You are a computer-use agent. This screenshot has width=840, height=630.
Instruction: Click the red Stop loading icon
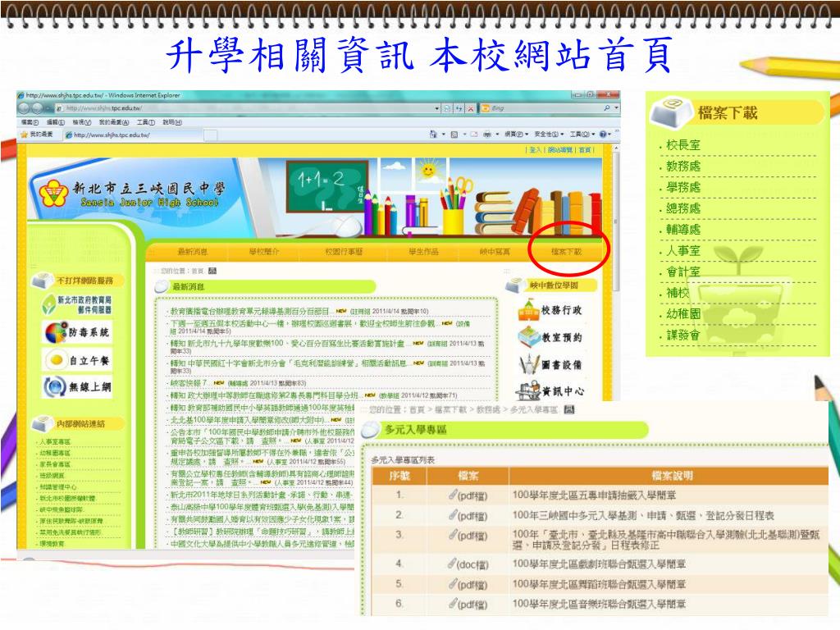coord(470,108)
